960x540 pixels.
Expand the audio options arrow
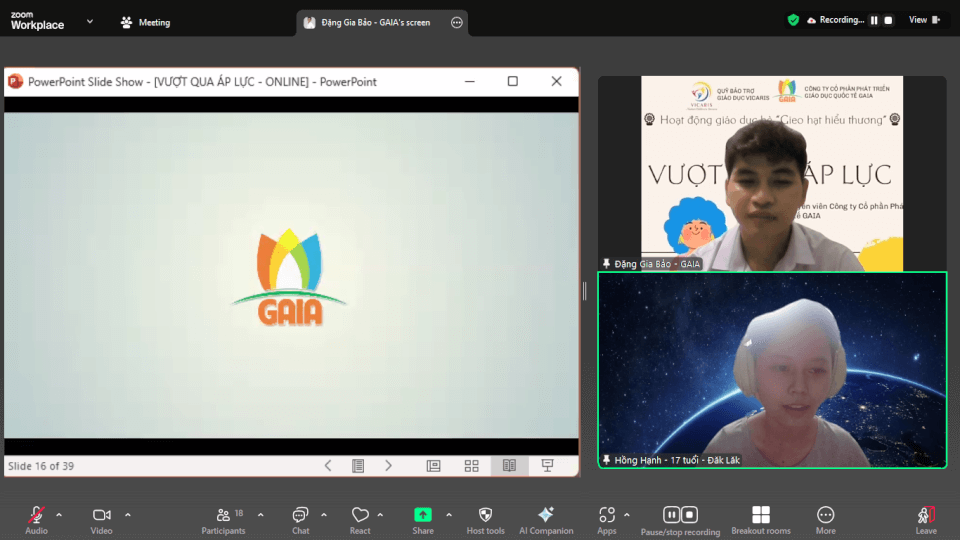tap(59, 515)
